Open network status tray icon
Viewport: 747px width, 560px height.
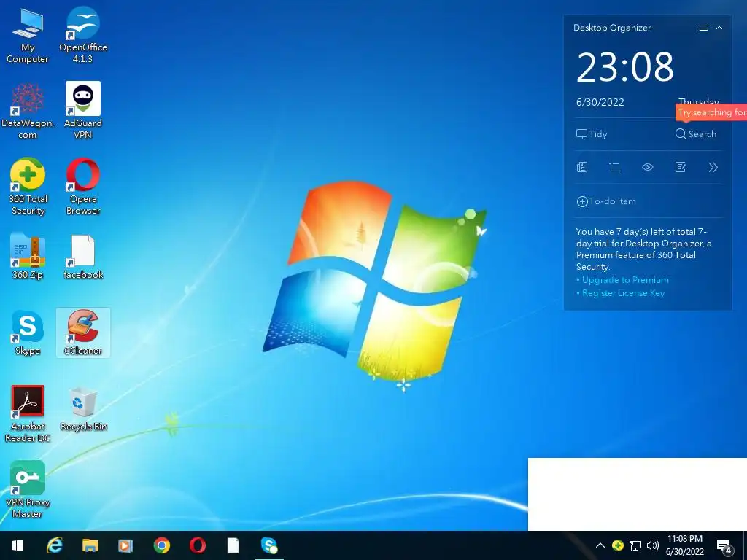point(635,545)
